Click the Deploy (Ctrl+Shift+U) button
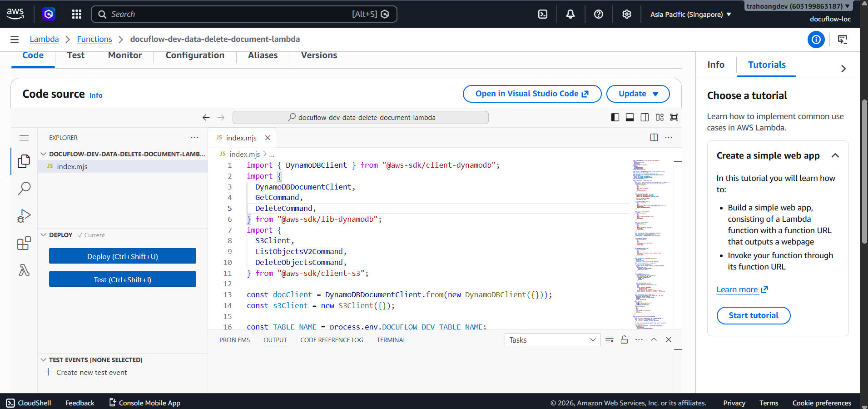 pyautogui.click(x=123, y=256)
